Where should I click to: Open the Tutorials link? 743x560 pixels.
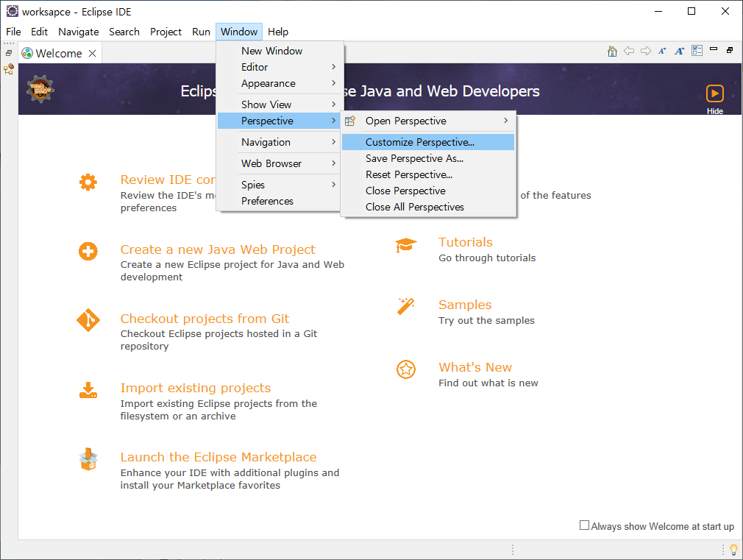(466, 242)
